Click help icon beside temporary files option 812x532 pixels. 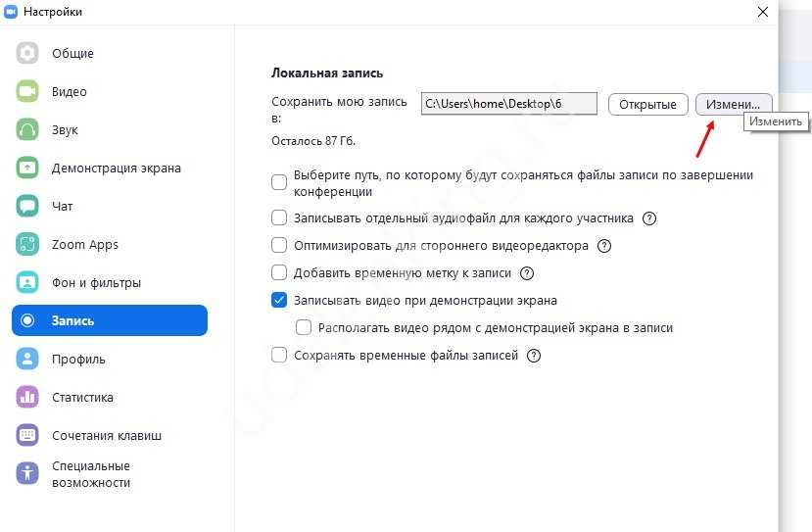coord(534,356)
